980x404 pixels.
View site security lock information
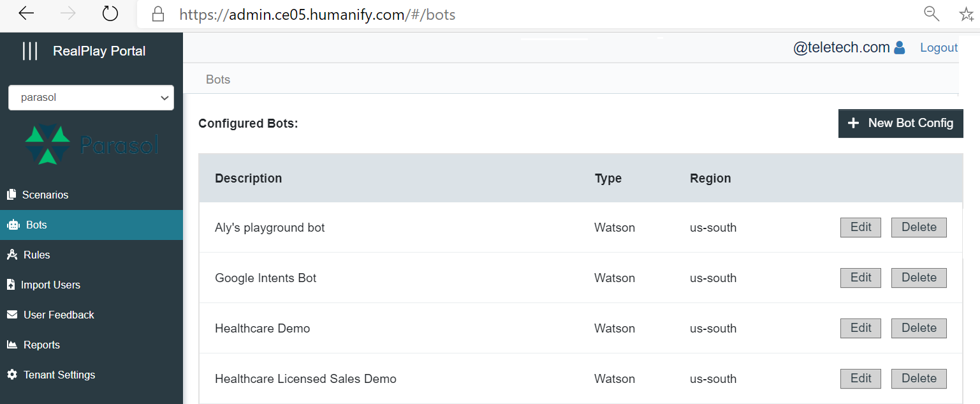[x=158, y=14]
